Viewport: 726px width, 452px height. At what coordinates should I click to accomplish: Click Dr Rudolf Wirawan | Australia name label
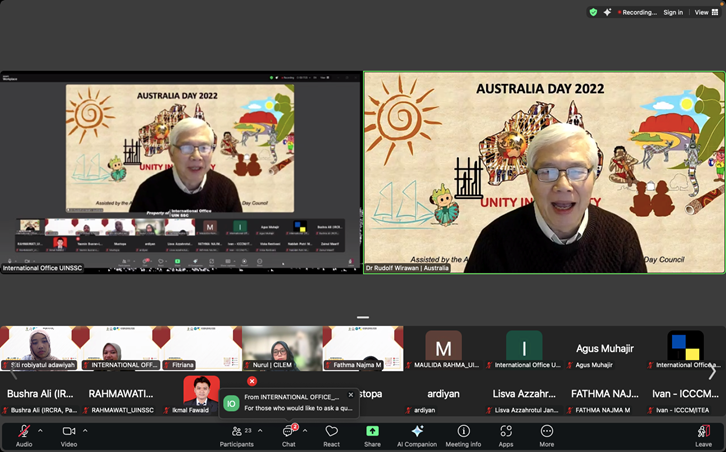click(407, 268)
